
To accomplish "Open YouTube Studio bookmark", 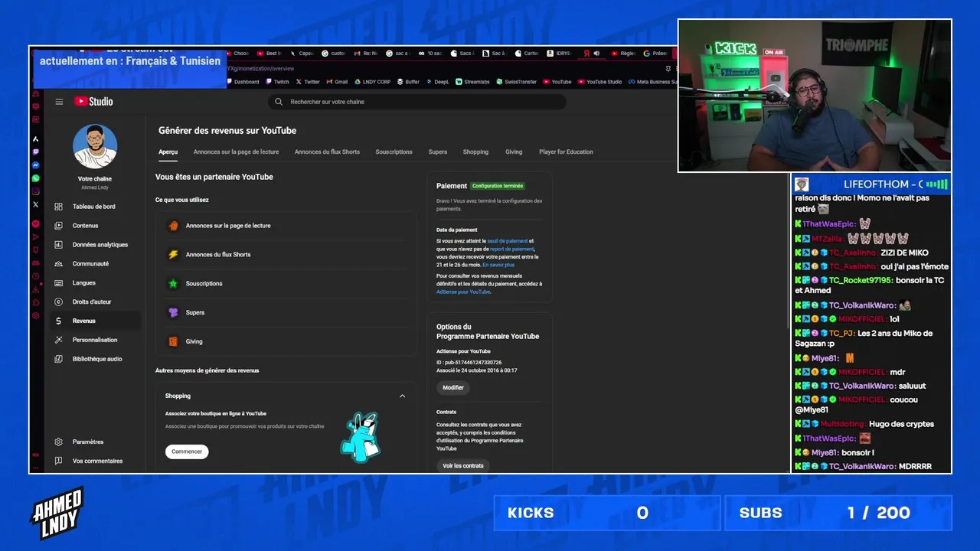I will click(599, 82).
